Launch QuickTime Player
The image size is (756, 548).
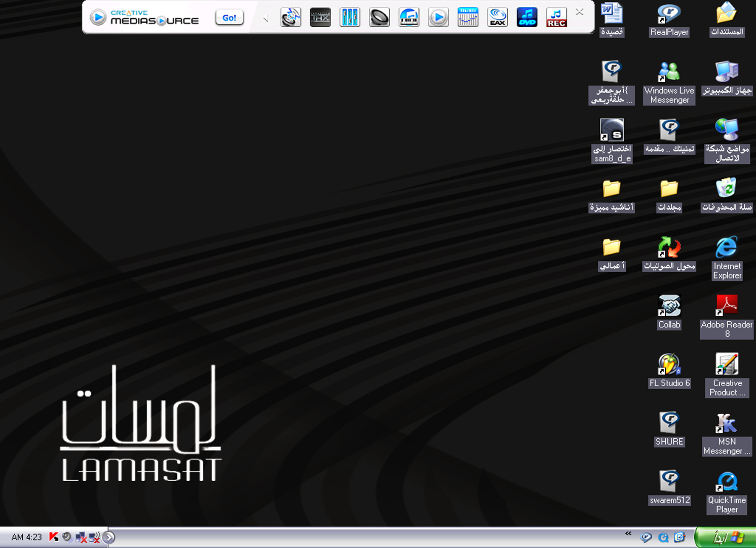727,493
